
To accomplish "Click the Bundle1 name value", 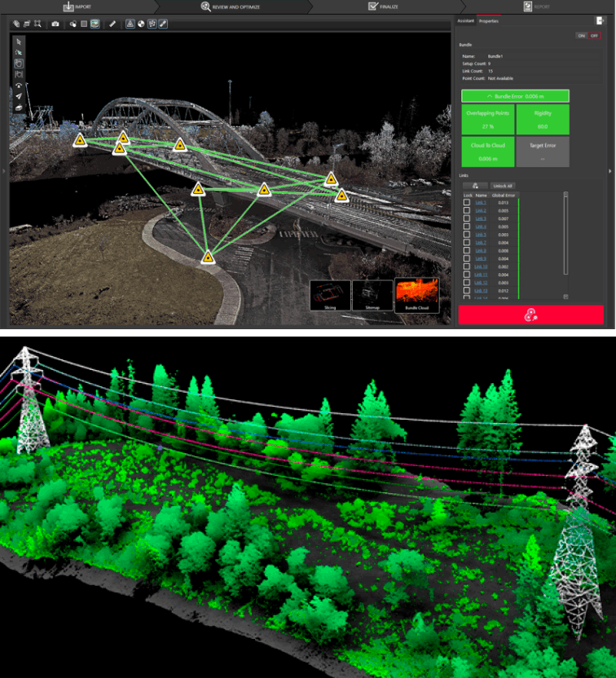I will pos(495,56).
